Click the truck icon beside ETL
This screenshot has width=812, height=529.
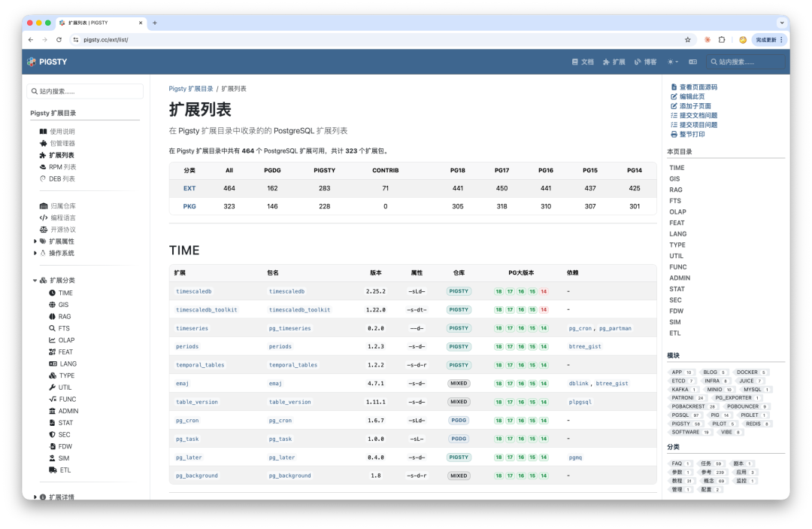point(53,470)
